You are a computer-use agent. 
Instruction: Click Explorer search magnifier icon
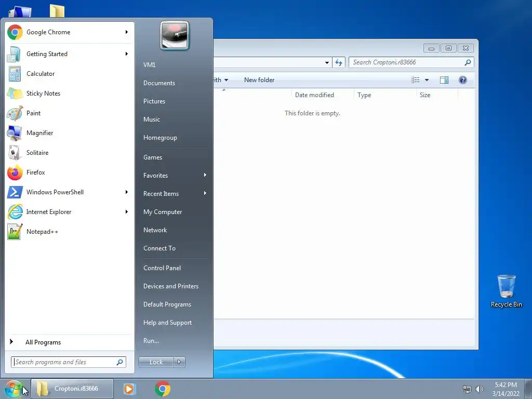(x=468, y=62)
